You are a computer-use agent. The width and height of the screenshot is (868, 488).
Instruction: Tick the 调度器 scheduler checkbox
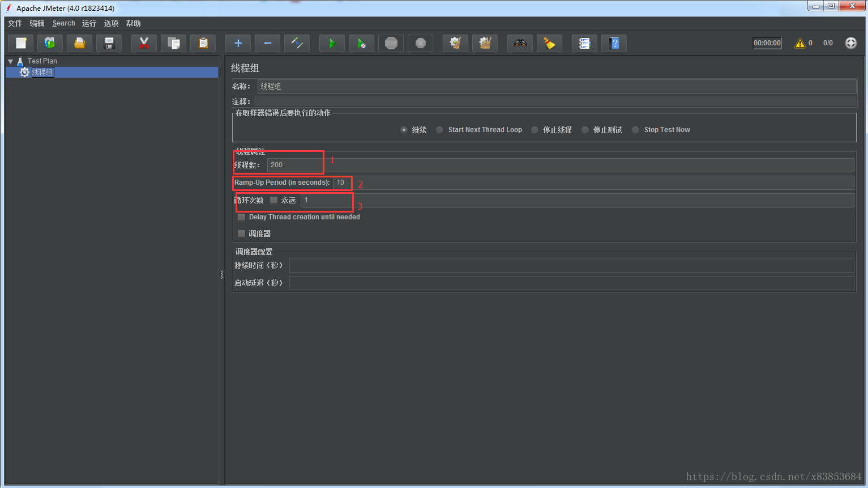tap(242, 234)
